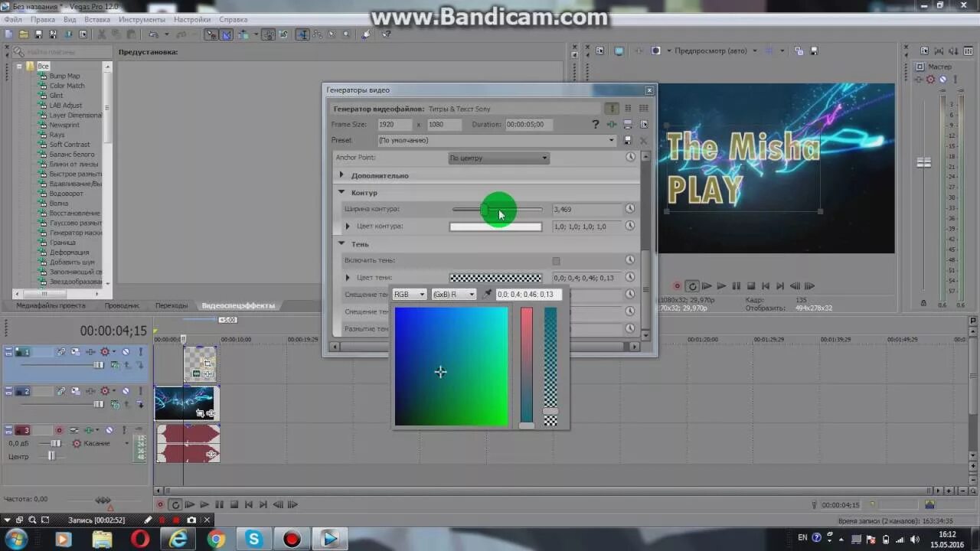
Task: Minimize track 1 height button
Action: click(8, 350)
